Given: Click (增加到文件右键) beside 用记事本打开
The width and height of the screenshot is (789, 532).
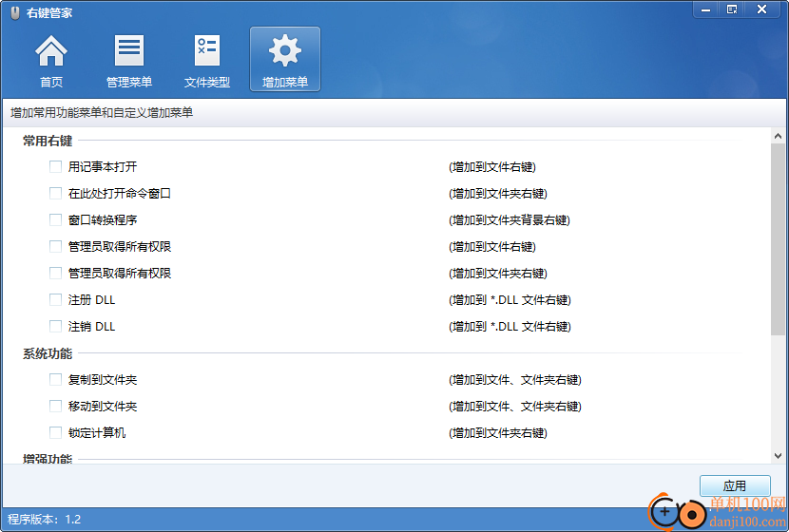Looking at the screenshot, I should pyautogui.click(x=492, y=167).
